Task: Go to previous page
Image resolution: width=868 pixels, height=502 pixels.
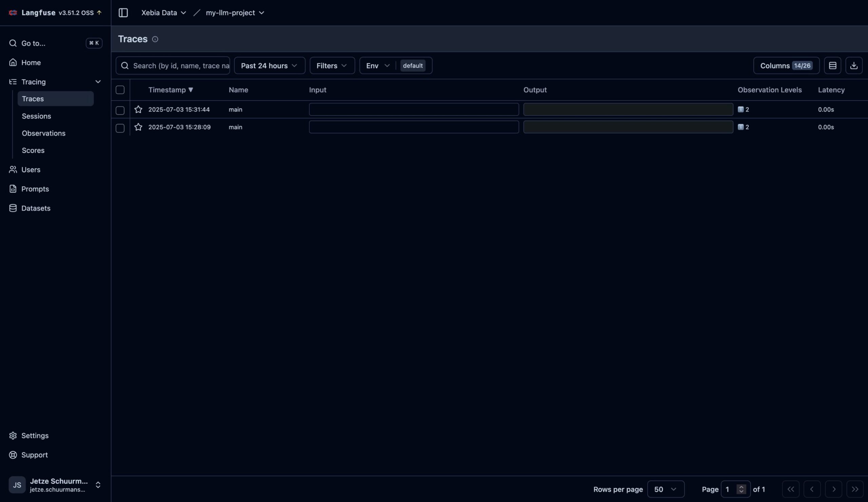Action: [812, 489]
